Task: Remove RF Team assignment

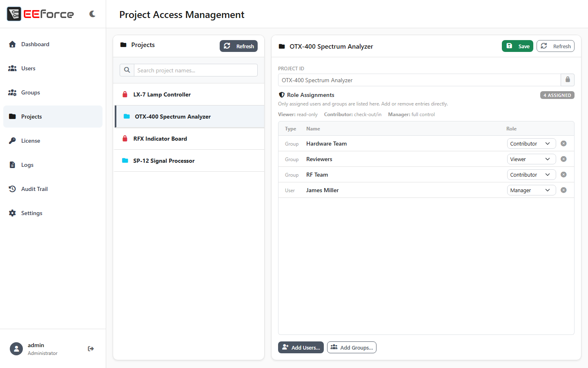Action: coord(563,175)
